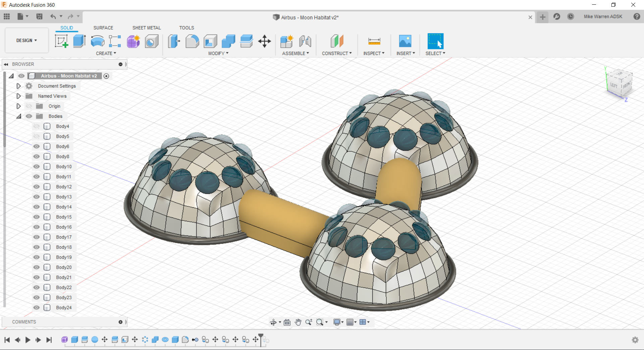Click the Combine bodies tool
The width and height of the screenshot is (644, 350).
pos(228,41)
